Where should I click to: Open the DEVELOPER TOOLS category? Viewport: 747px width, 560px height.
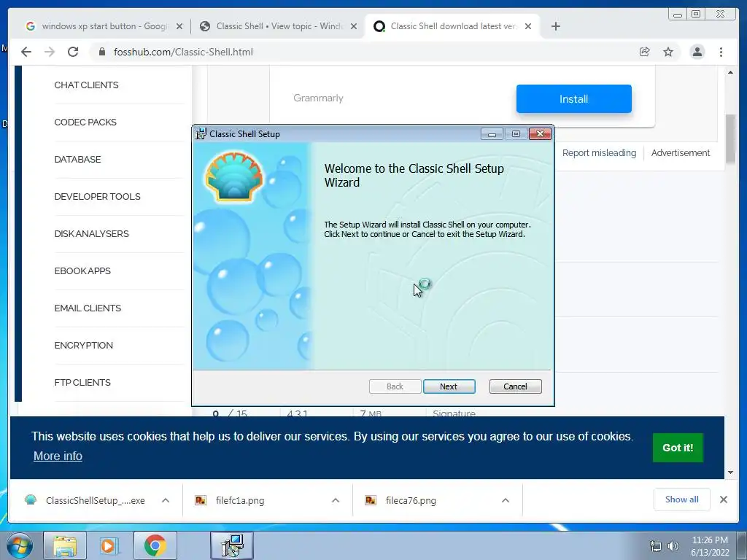[97, 197]
